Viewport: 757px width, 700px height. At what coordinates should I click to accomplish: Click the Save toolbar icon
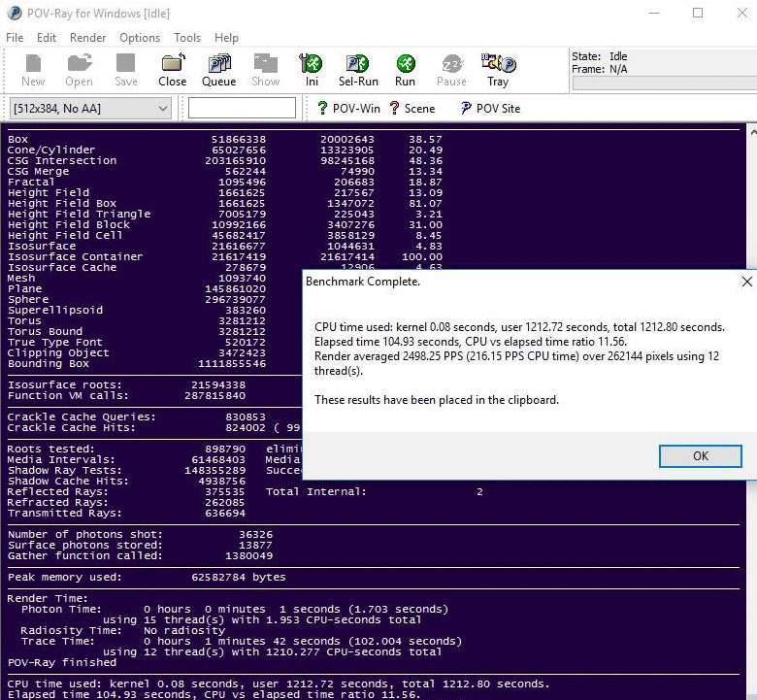pos(126,71)
